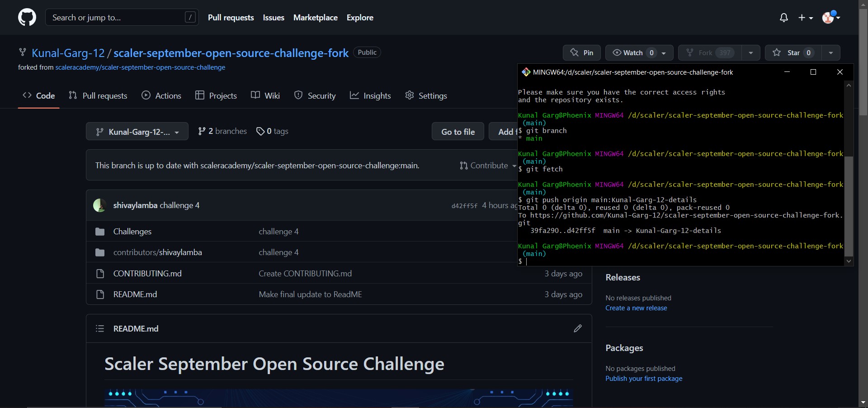
Task: Open repository Settings via the gear icon
Action: click(409, 95)
